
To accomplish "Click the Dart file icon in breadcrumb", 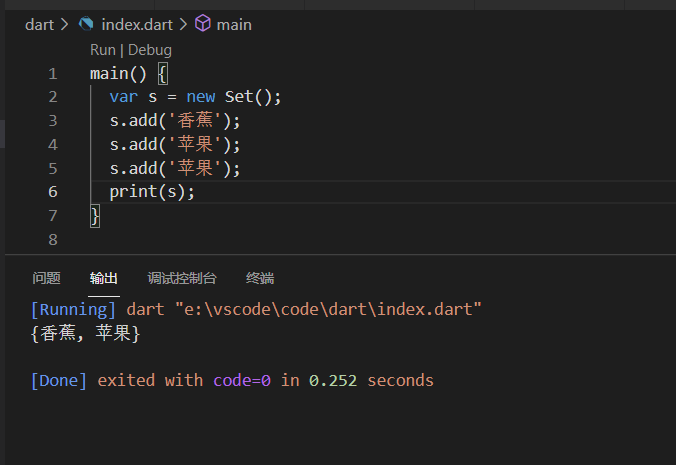I will (x=86, y=24).
